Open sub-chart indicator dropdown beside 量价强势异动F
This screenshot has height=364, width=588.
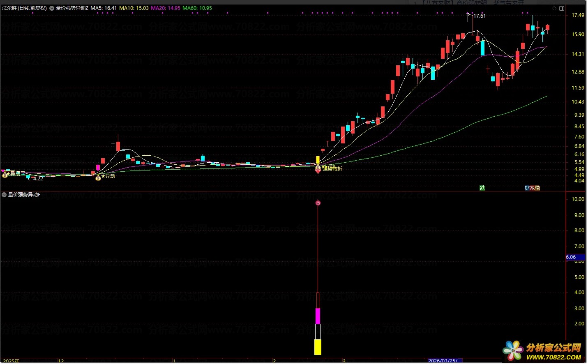5,195
